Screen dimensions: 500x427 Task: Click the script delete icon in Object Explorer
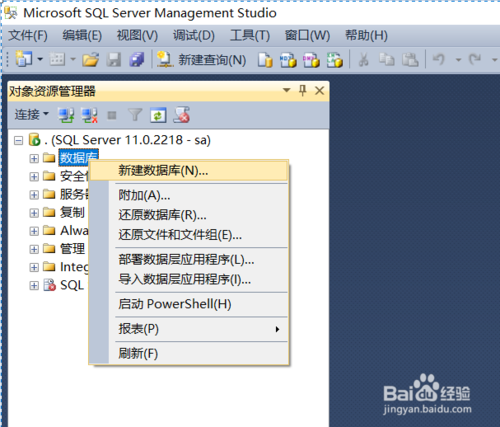click(x=181, y=115)
